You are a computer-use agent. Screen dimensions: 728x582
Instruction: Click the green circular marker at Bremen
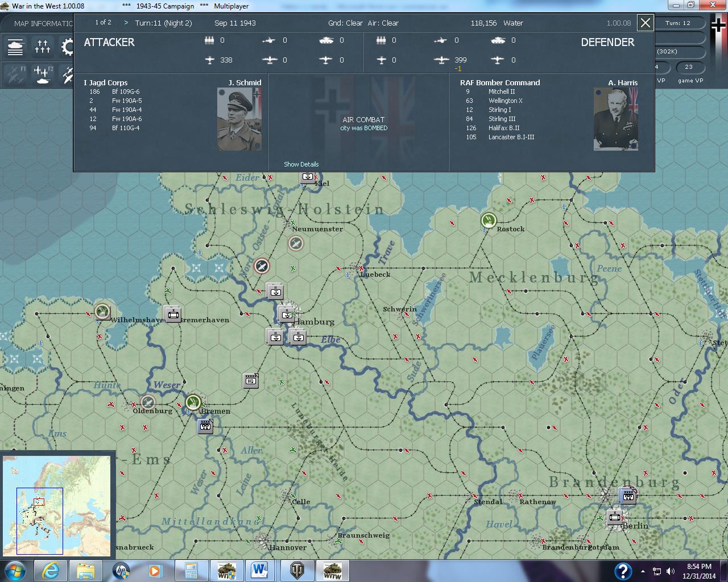193,402
